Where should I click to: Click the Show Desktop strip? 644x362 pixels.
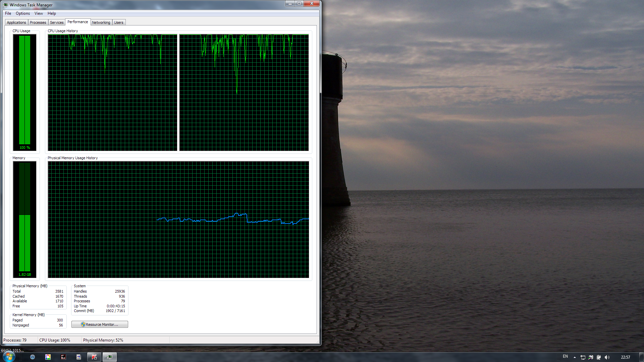pyautogui.click(x=642, y=357)
